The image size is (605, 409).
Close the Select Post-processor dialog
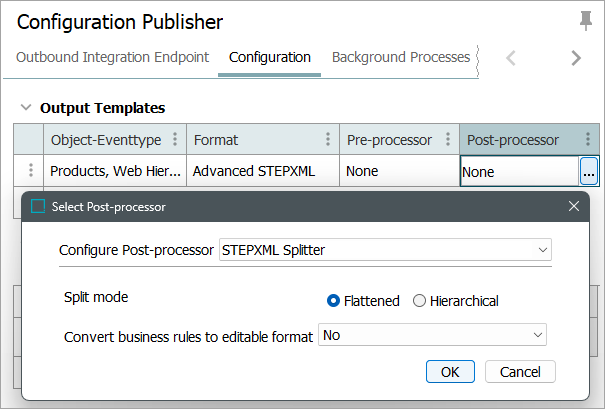[x=574, y=207]
